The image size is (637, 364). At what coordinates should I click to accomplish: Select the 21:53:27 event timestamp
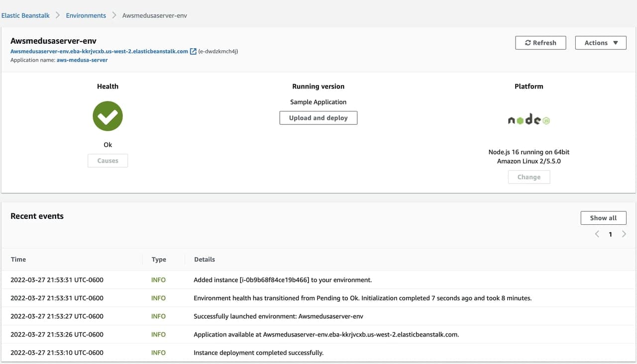57,316
